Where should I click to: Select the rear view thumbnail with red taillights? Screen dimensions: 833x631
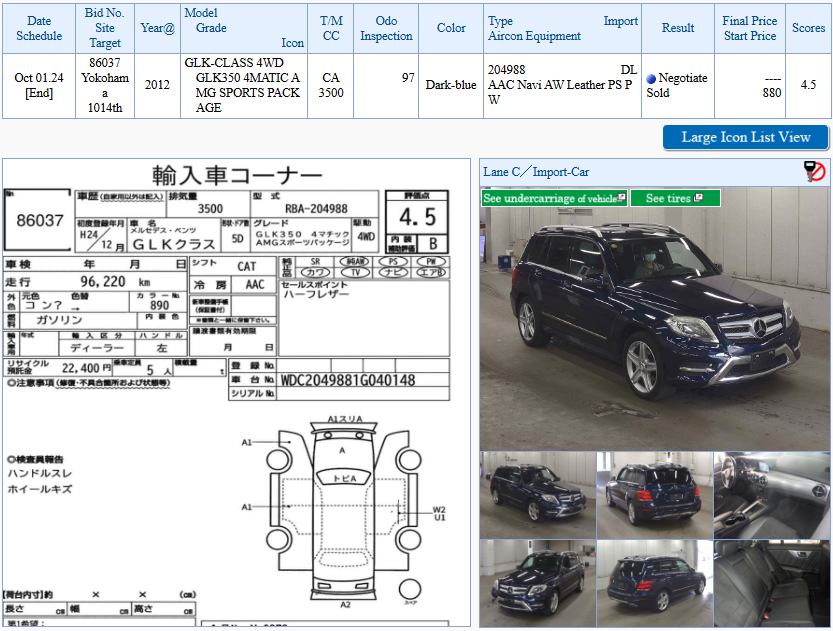point(654,496)
